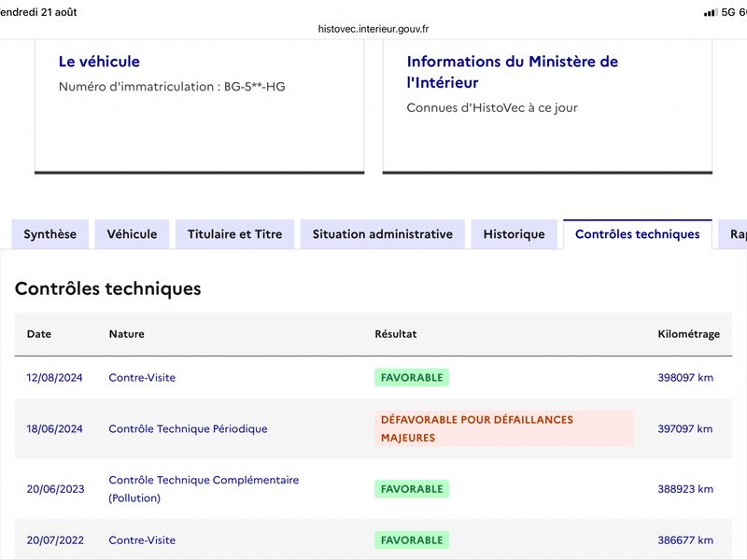Open the partially visible Rap... tab
Screen dimensions: 747x560
(x=733, y=234)
